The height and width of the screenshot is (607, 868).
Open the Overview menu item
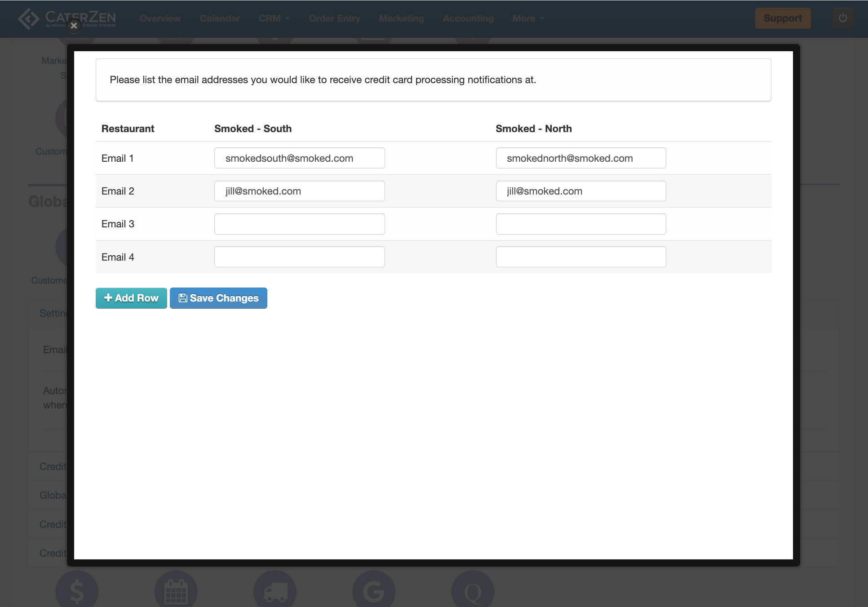160,18
